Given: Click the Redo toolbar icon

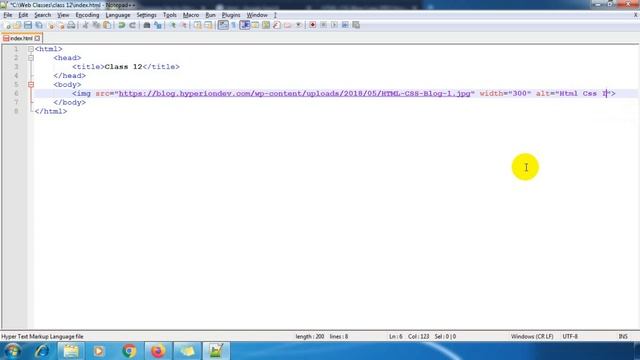Looking at the screenshot, I should pyautogui.click(x=132, y=25).
